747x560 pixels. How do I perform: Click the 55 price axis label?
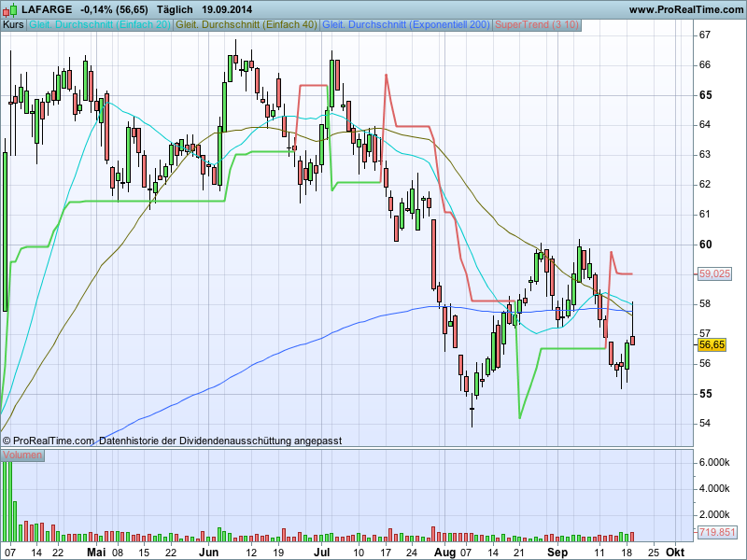tap(705, 394)
